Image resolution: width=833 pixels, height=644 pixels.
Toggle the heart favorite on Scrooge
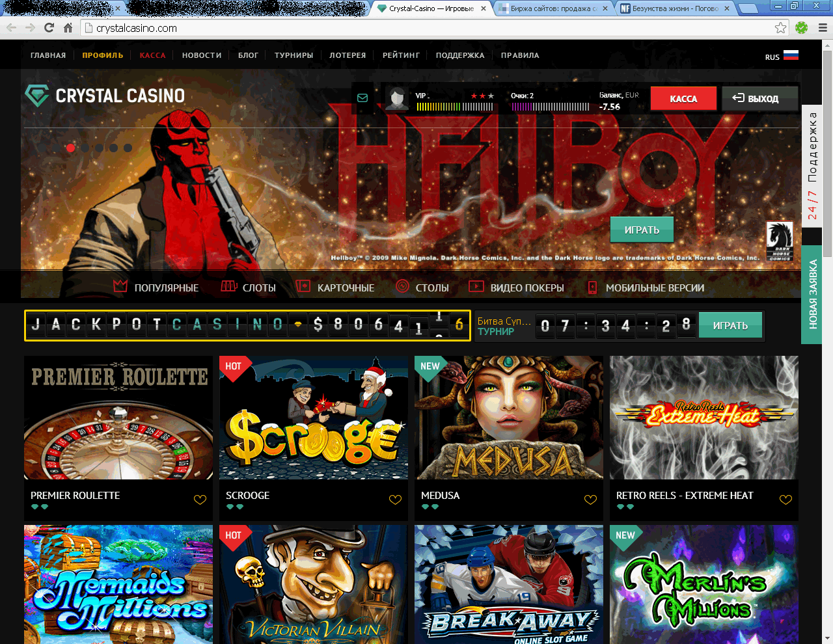[x=395, y=500]
